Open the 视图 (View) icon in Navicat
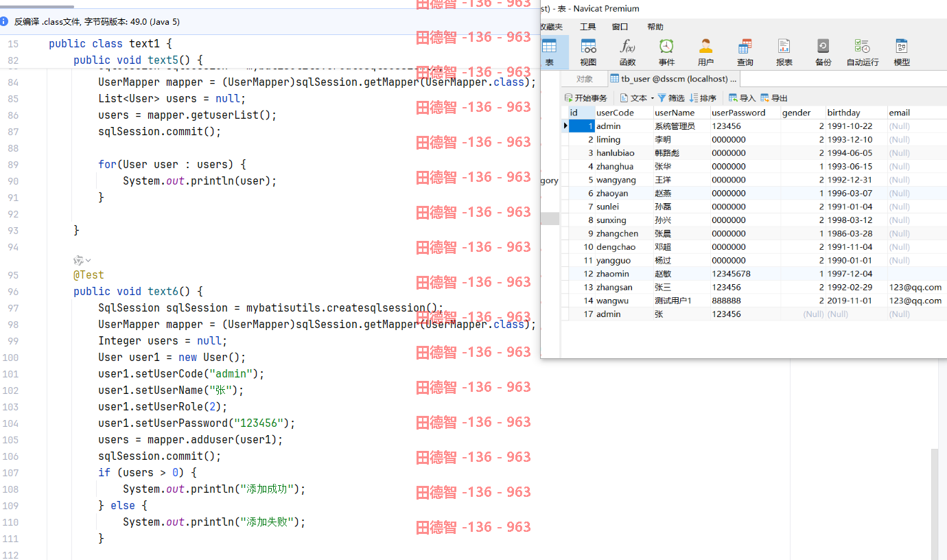 588,52
